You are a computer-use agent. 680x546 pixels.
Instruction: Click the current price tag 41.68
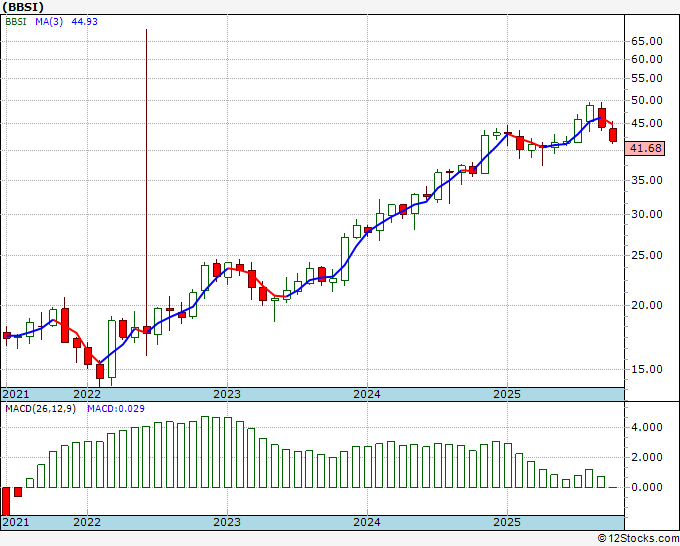645,148
